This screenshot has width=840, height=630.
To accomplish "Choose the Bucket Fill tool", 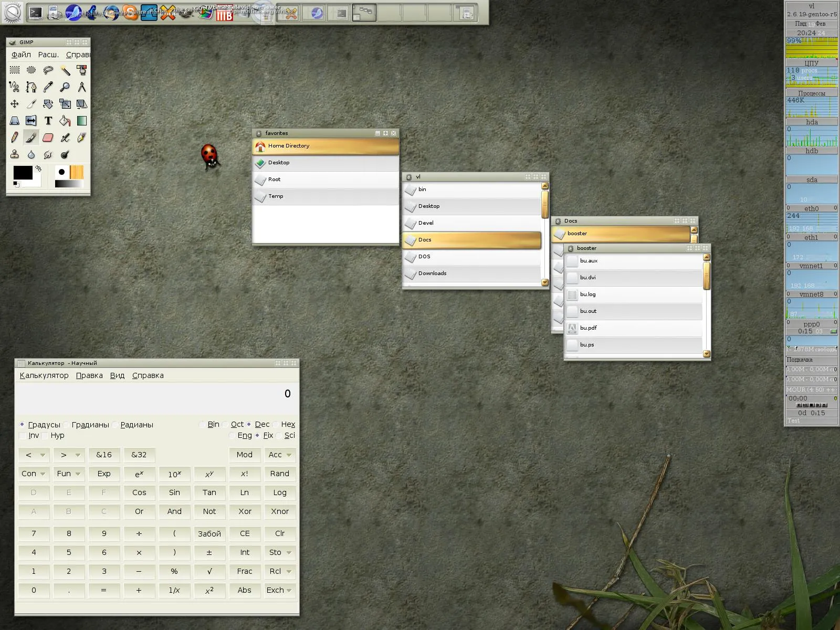I will click(x=65, y=121).
